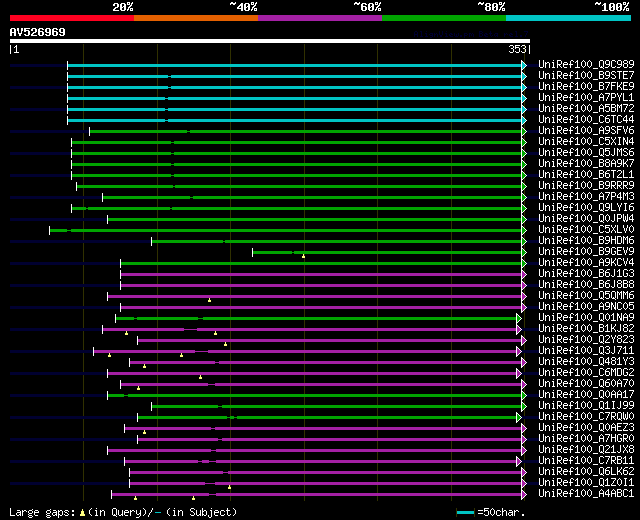Click the orange ~40% identity legend segment
Image resolution: width=640 pixels, height=520 pixels.
[x=196, y=18]
